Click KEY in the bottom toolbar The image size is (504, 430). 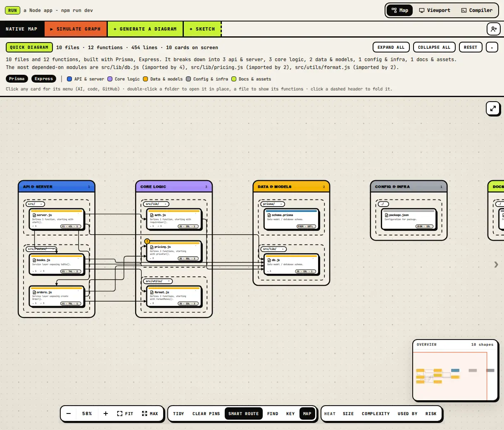point(290,413)
